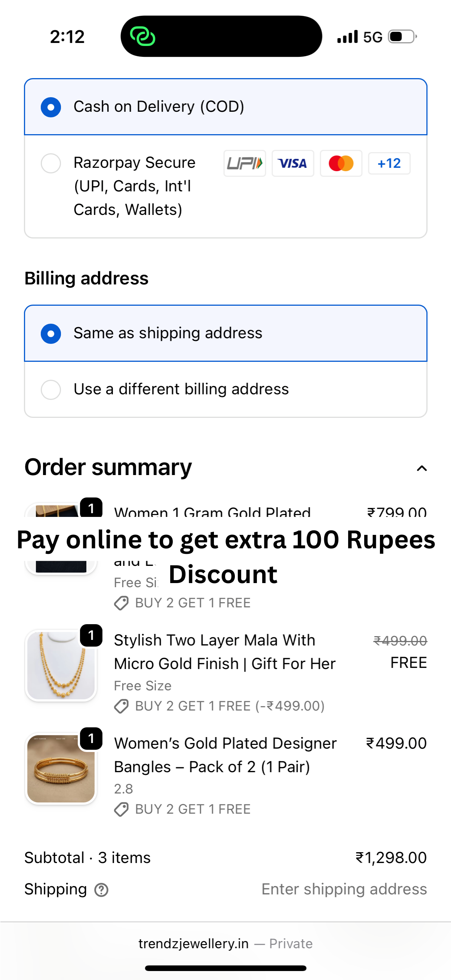The height and width of the screenshot is (980, 451).
Task: Select Use a different billing address
Action: [x=51, y=389]
